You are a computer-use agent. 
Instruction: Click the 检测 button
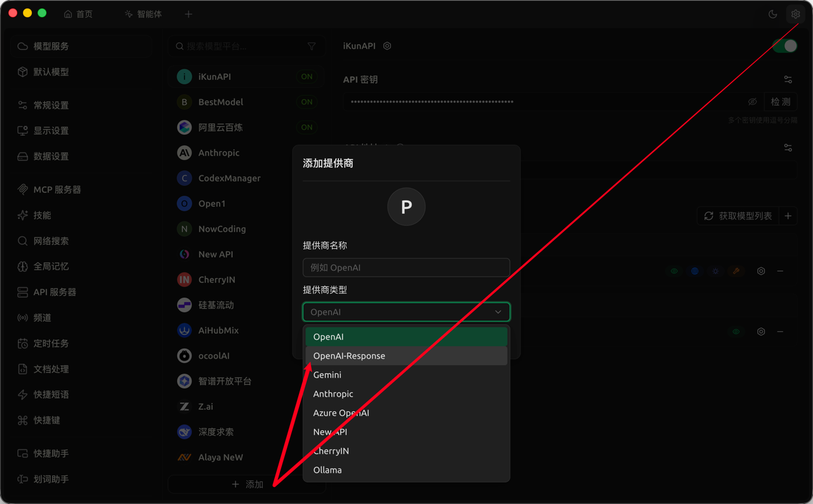tap(781, 102)
